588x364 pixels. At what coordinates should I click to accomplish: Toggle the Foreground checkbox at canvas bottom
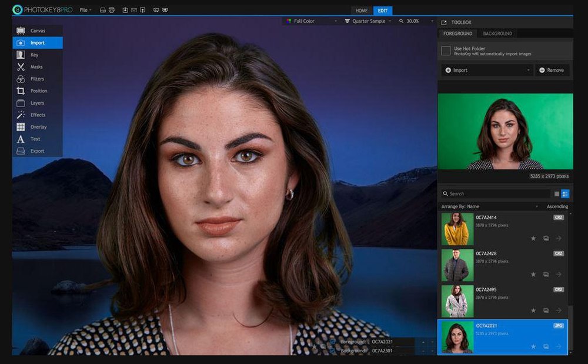point(332,342)
